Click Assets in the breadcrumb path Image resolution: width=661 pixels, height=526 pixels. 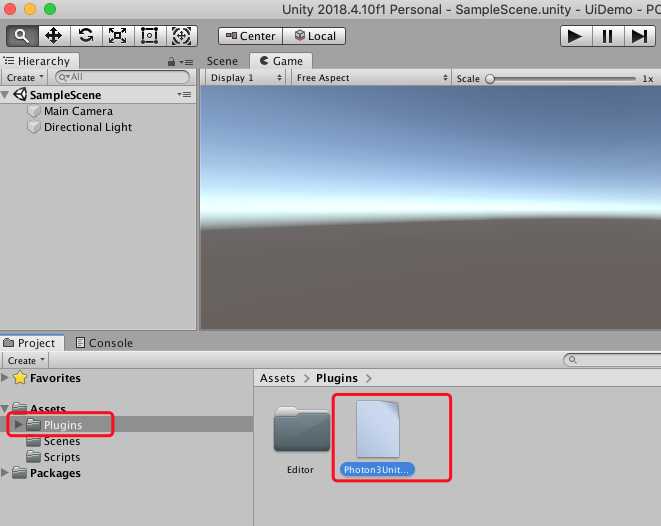coord(277,378)
